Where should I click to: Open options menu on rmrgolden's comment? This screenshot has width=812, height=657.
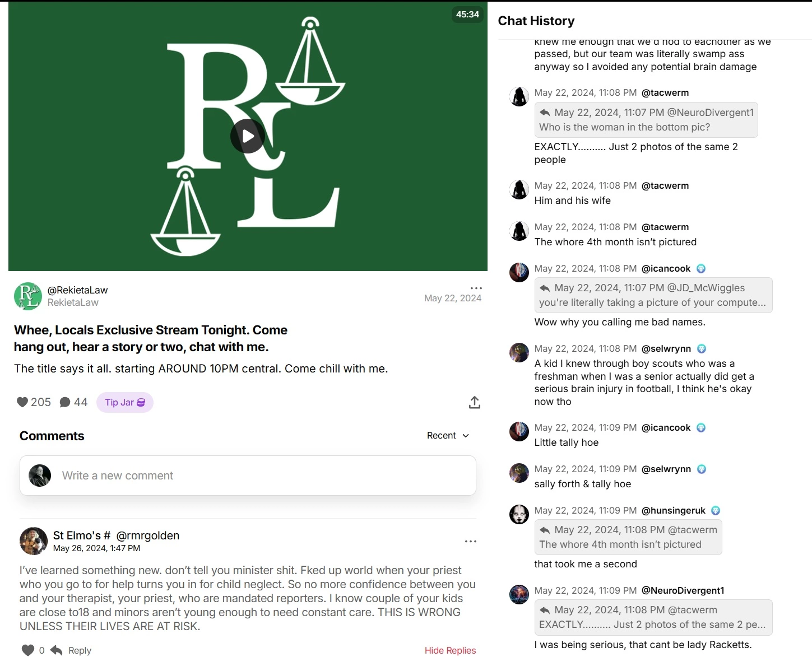pos(471,541)
